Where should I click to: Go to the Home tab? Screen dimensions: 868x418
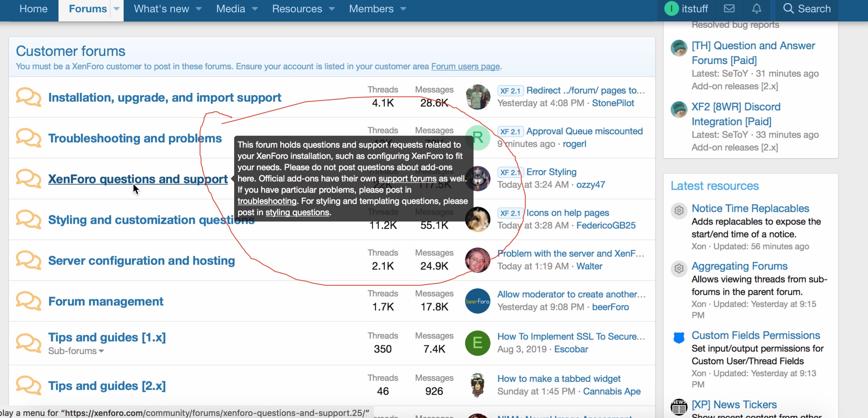pos(33,8)
